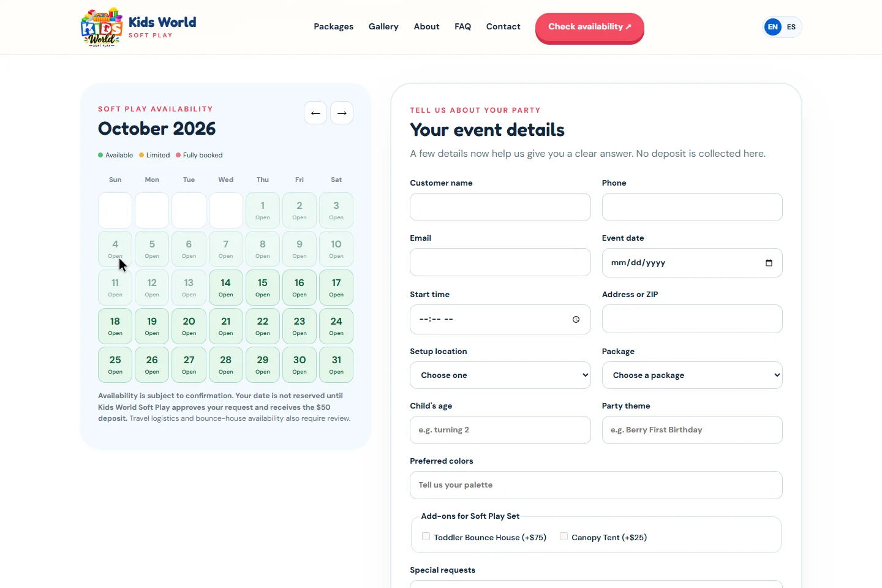Expand the Setup location dropdown
The height and width of the screenshot is (588, 882).
tap(500, 375)
